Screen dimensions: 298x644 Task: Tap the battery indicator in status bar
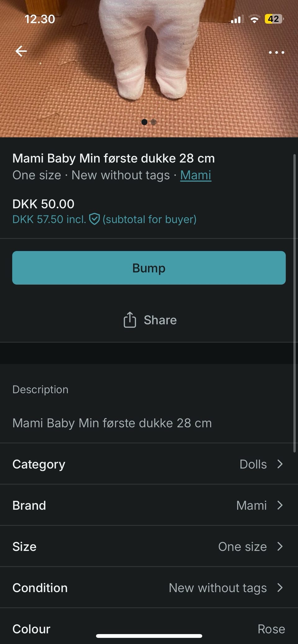[273, 19]
